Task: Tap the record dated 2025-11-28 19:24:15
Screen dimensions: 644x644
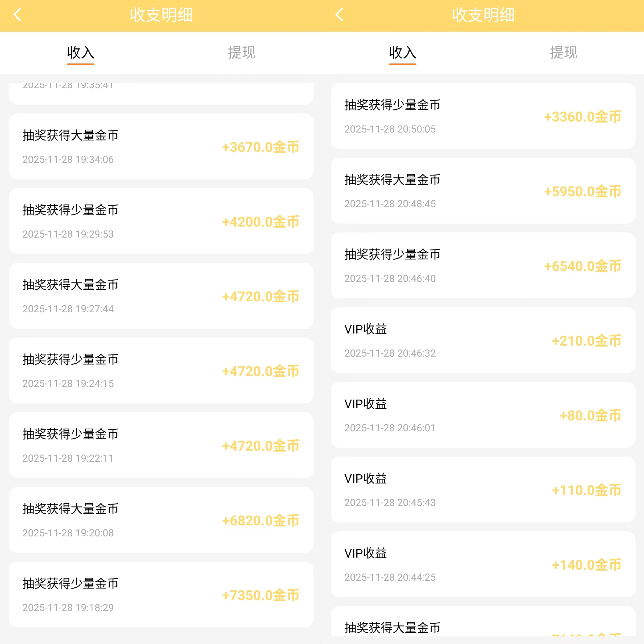Action: pos(161,371)
